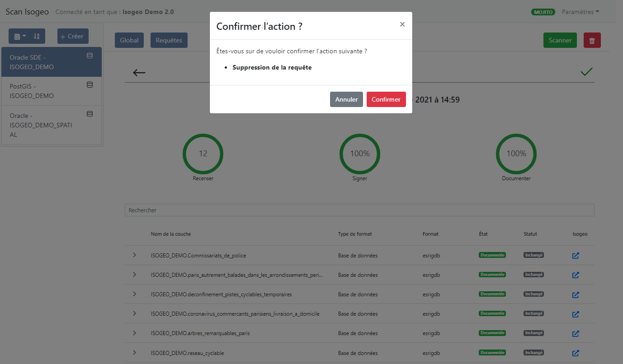
Task: Expand the arbres_remarquables_paris row
Action: click(134, 333)
